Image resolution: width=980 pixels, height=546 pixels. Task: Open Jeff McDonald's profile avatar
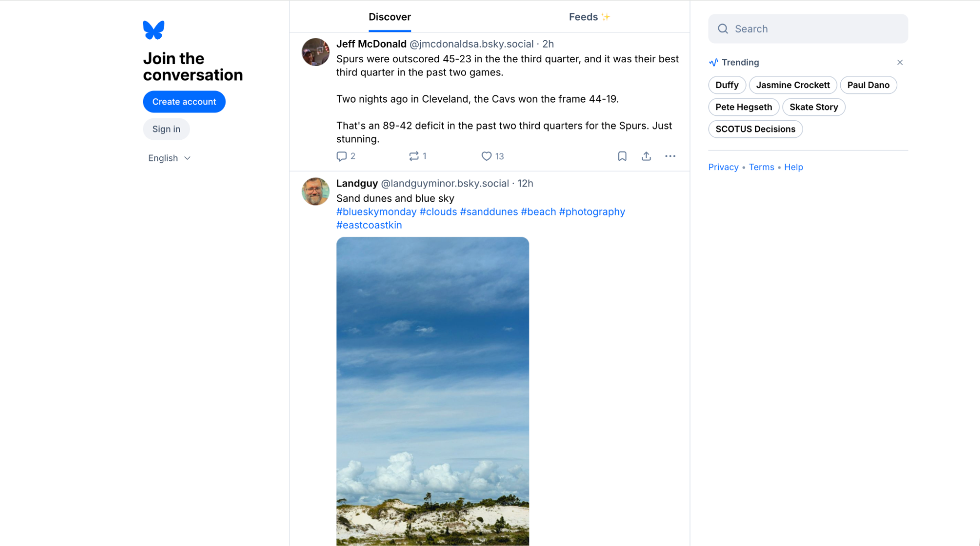(x=315, y=52)
